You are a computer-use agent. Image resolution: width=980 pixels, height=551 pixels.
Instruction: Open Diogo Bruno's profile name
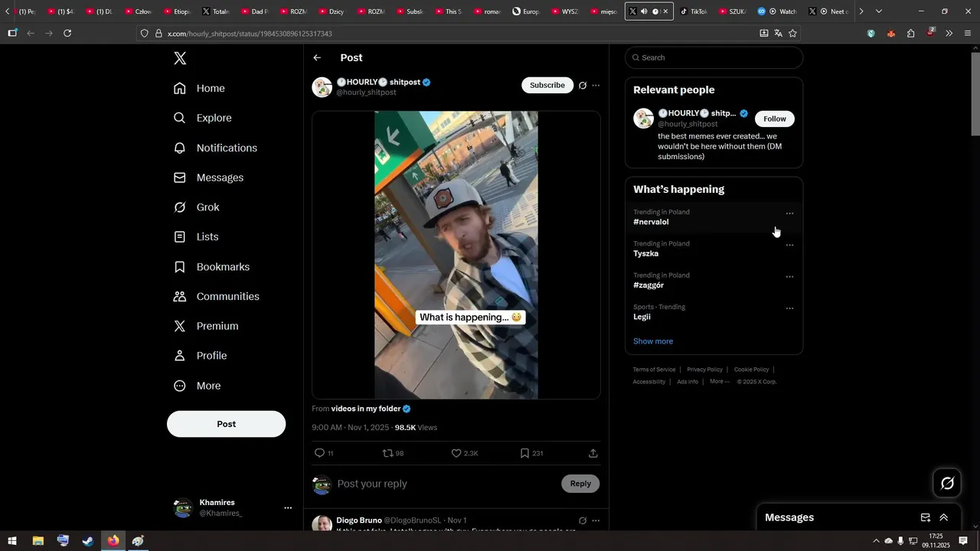pyautogui.click(x=359, y=520)
